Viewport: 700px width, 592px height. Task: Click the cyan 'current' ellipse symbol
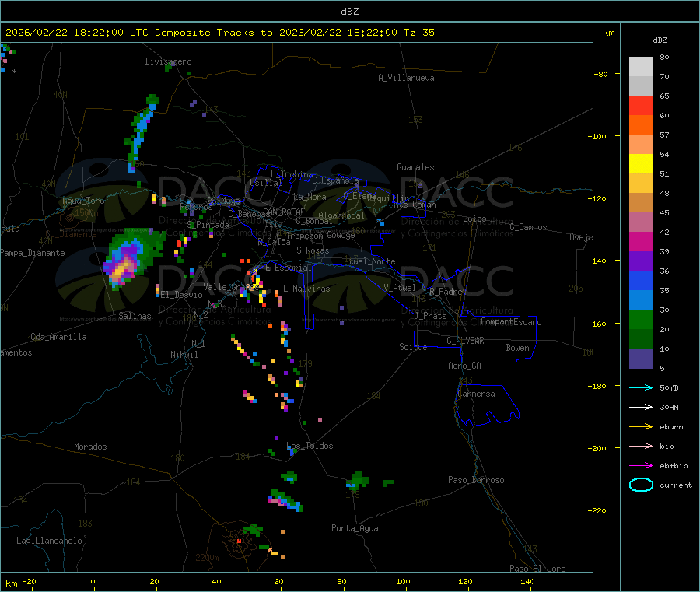(x=641, y=485)
